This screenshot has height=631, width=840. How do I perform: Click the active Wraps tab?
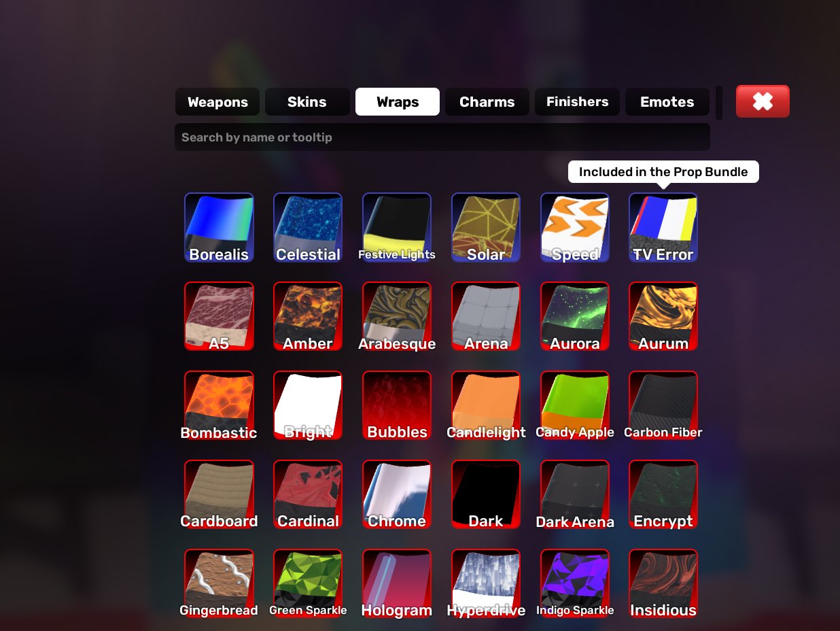(398, 102)
